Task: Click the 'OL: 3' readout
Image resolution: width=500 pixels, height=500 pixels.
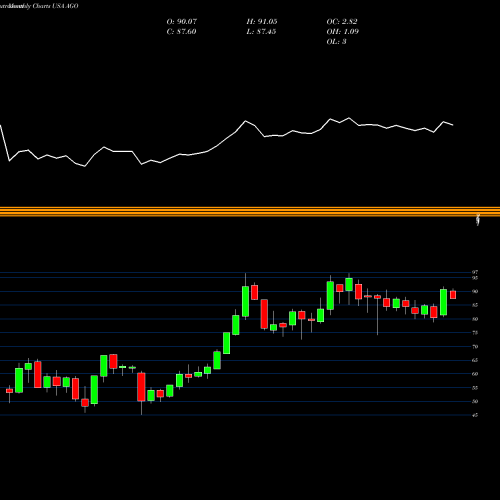Action: pyautogui.click(x=336, y=42)
